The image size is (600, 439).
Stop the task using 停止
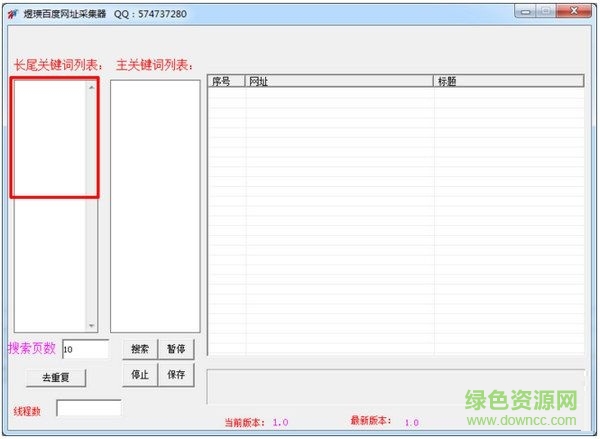tap(140, 375)
